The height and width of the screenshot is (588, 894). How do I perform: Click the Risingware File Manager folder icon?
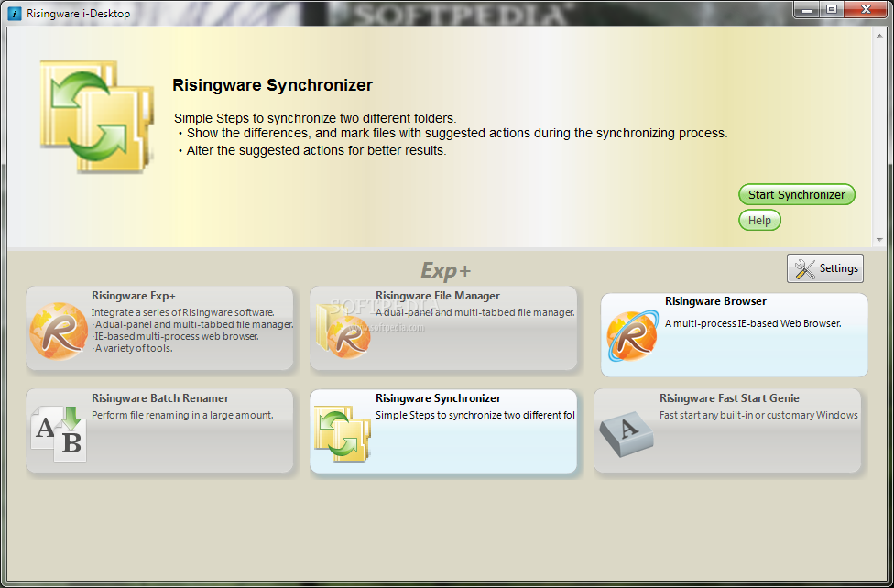[x=343, y=331]
